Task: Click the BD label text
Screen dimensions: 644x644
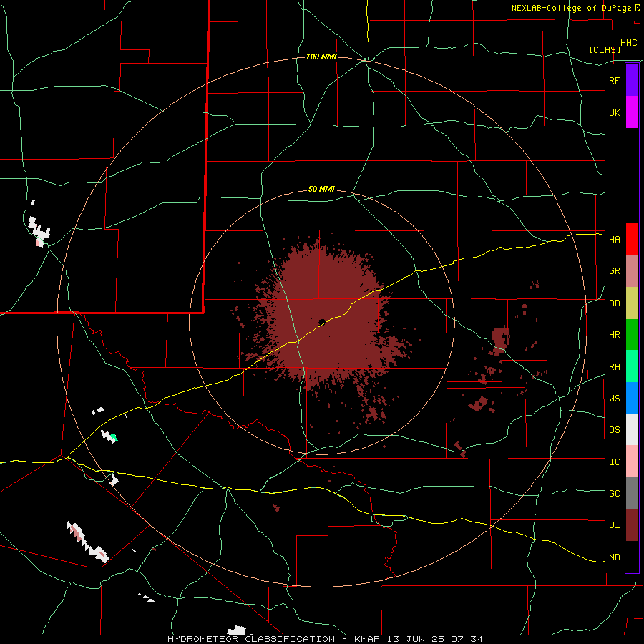Action: [614, 303]
